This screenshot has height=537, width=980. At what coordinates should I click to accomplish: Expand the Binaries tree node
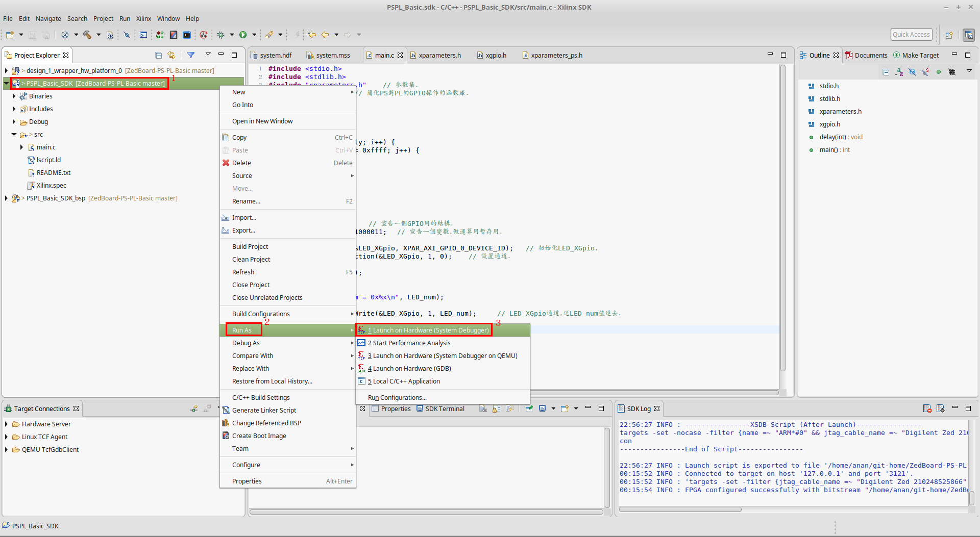coord(14,96)
